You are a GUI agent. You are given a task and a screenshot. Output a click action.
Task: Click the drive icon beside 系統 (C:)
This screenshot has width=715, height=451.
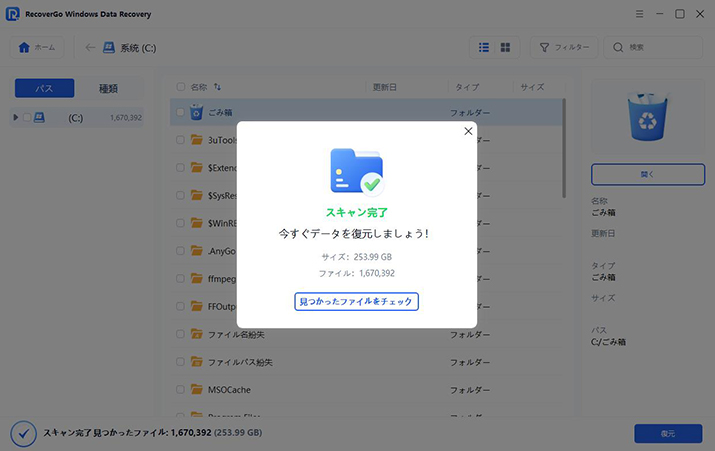109,47
